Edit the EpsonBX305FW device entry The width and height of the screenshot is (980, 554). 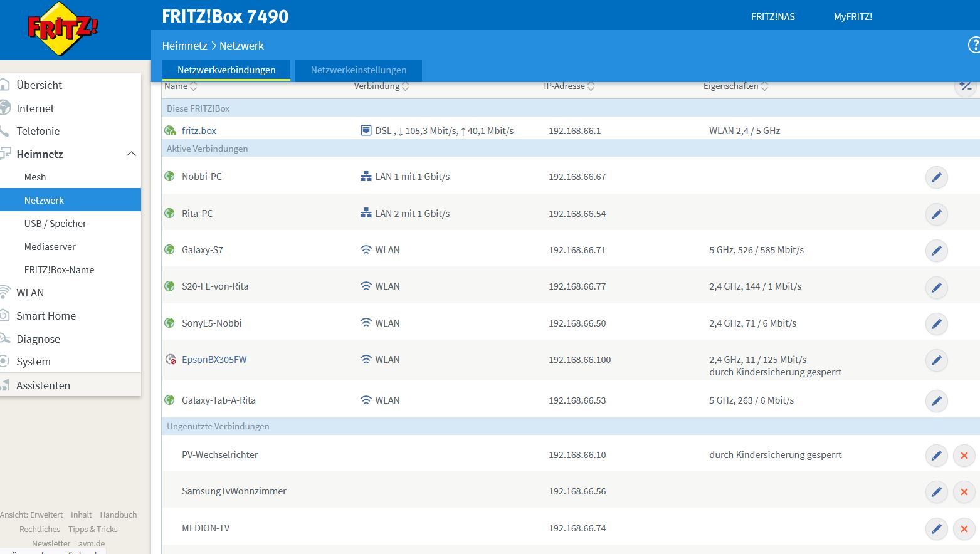pyautogui.click(x=936, y=360)
